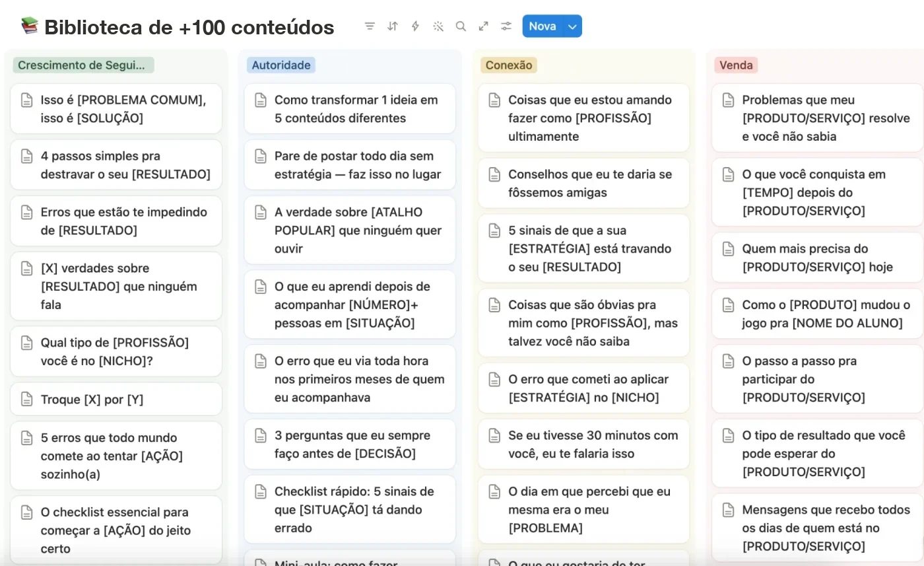Open card 'O checklist essencial para começar'
Viewport: 924px width, 566px height.
tap(116, 530)
